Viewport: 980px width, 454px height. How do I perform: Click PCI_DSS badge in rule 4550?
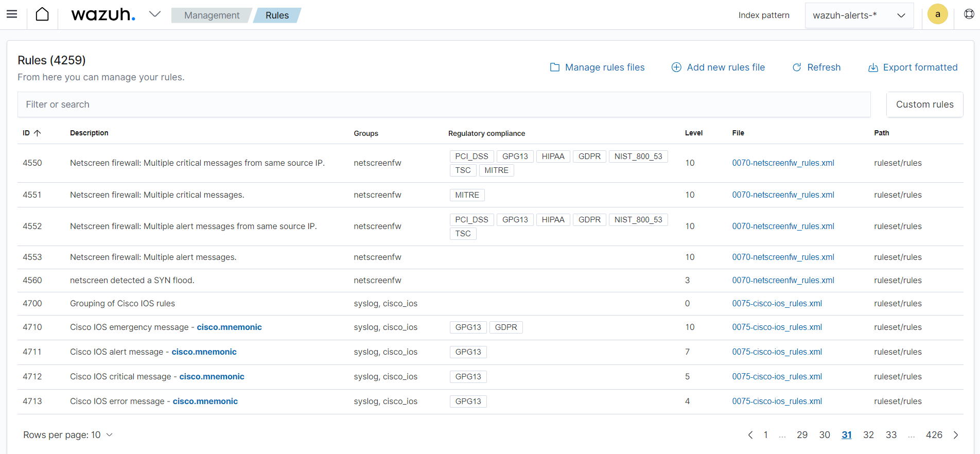471,156
